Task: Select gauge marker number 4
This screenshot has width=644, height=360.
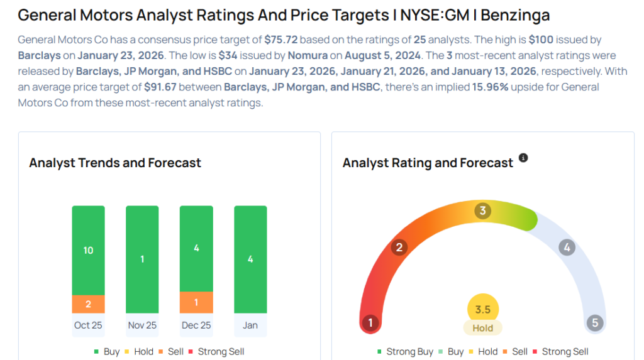Action: [x=567, y=248]
